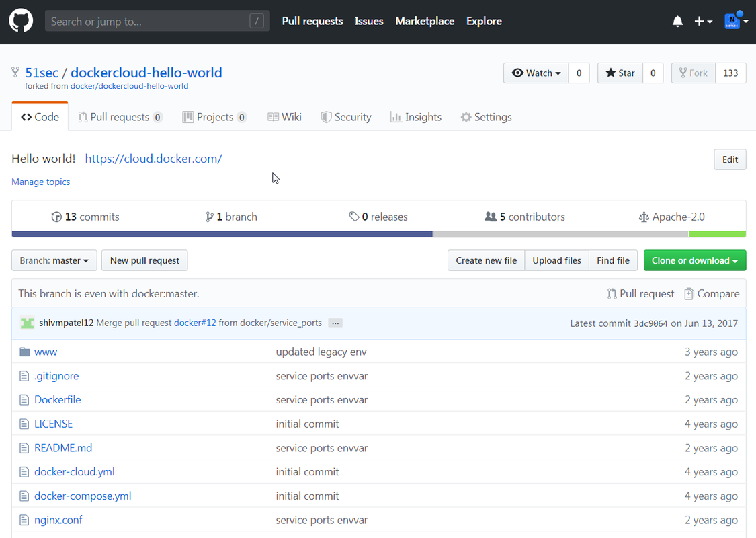Click the language breakdown color bar
756x538 pixels.
point(379,235)
